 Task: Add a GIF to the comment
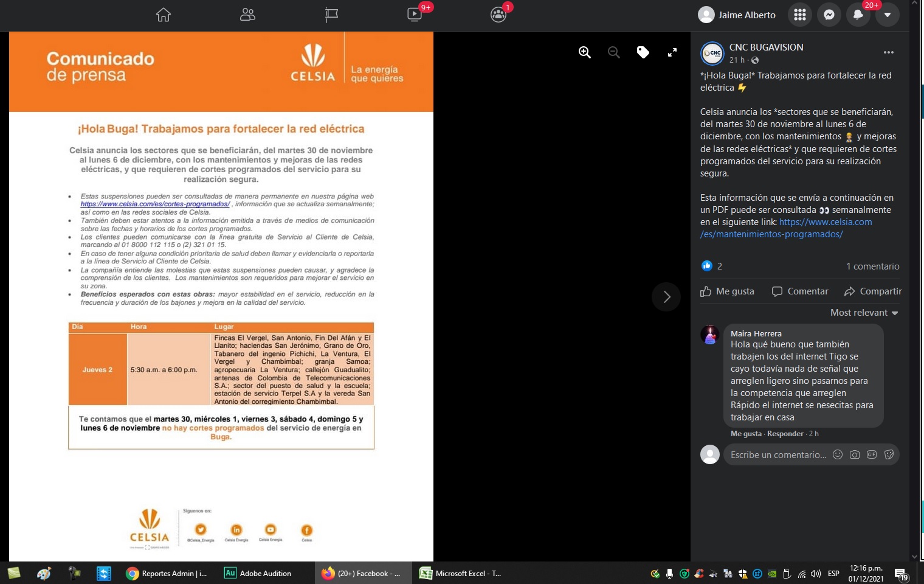coord(872,454)
